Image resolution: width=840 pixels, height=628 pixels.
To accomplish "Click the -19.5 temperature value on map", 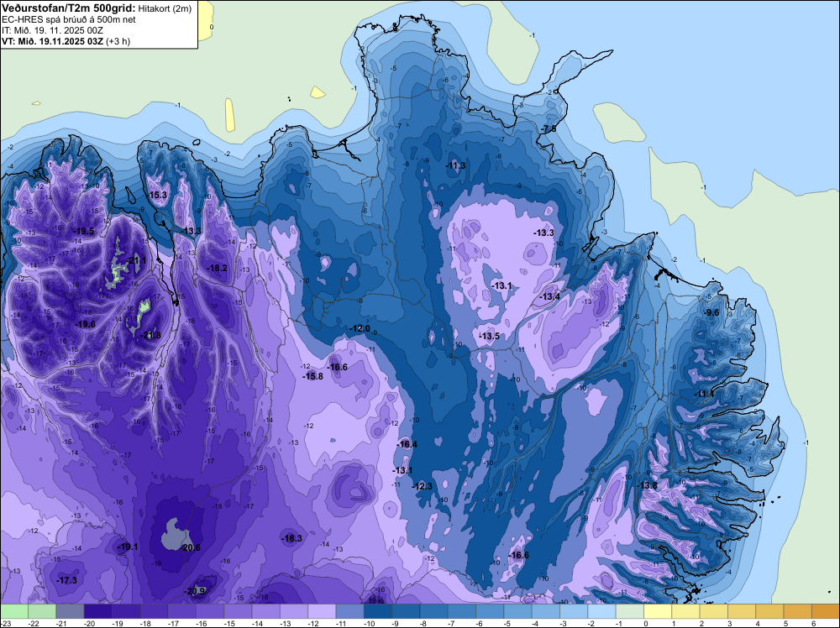I will pyautogui.click(x=83, y=231).
